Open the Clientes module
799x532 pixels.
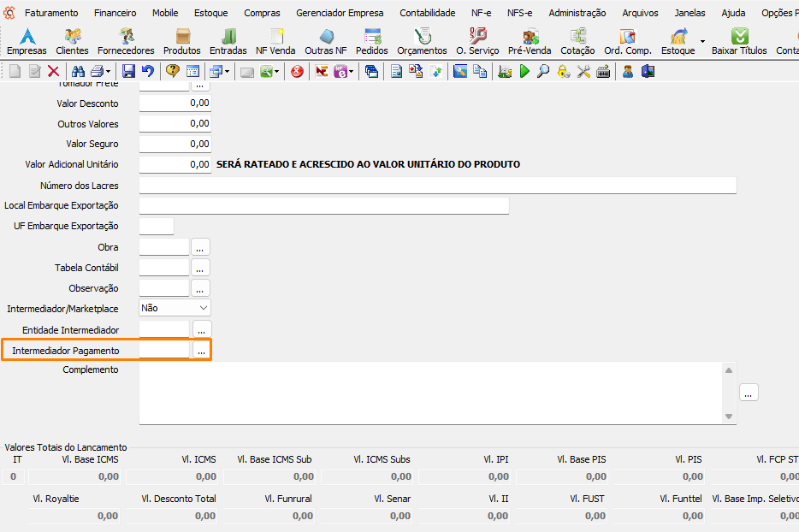72,42
